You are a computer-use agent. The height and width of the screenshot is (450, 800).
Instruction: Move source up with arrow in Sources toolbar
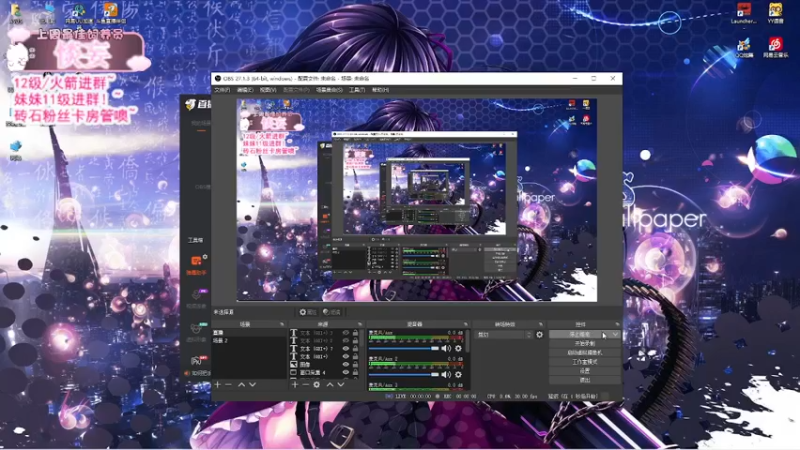(330, 384)
